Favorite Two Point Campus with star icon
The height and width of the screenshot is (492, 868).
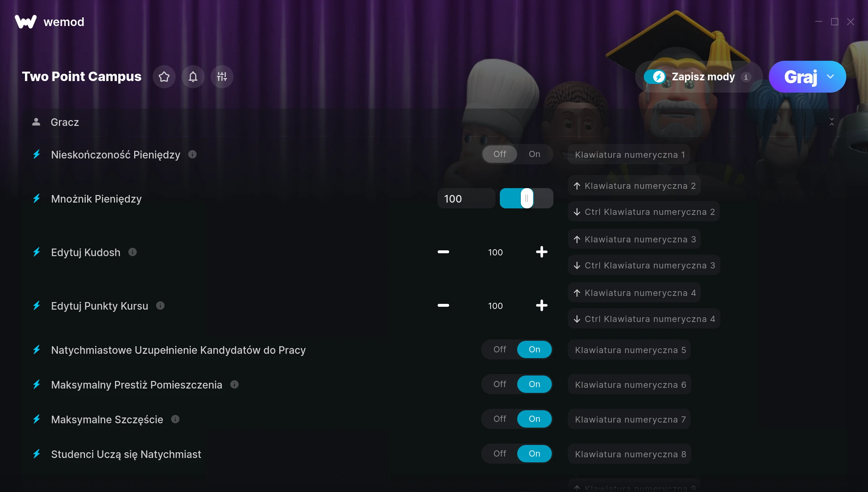tap(164, 77)
